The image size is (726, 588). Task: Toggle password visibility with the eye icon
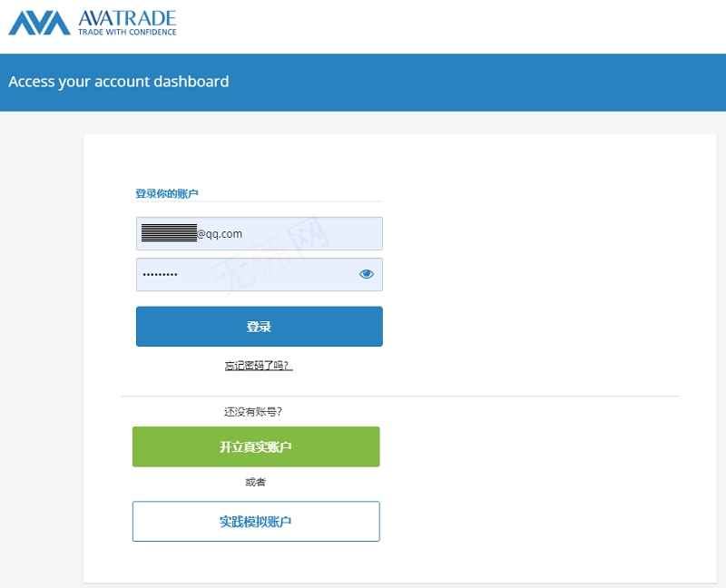pyautogui.click(x=367, y=274)
